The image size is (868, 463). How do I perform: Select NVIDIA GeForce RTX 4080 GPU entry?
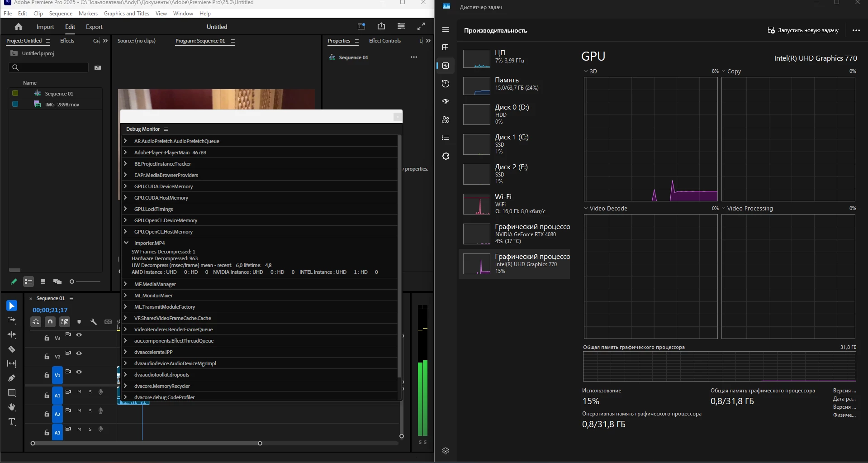[x=515, y=234]
